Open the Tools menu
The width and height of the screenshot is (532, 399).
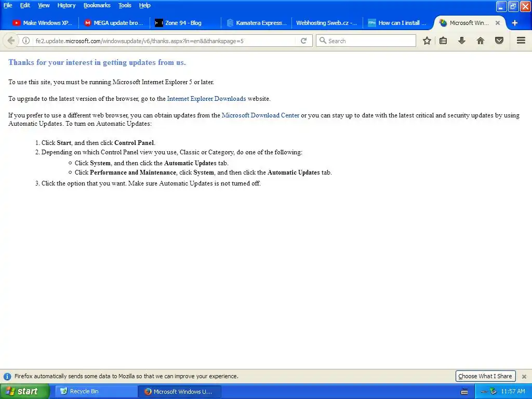(125, 5)
